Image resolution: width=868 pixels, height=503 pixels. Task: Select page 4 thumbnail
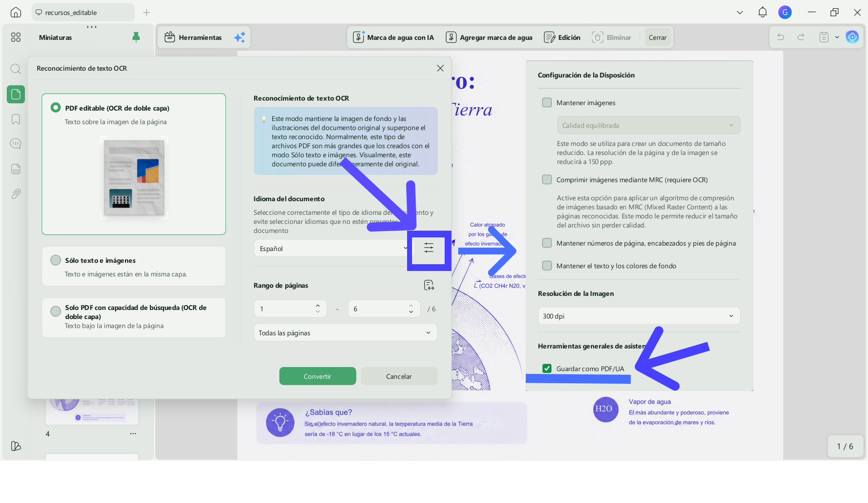pos(92,411)
